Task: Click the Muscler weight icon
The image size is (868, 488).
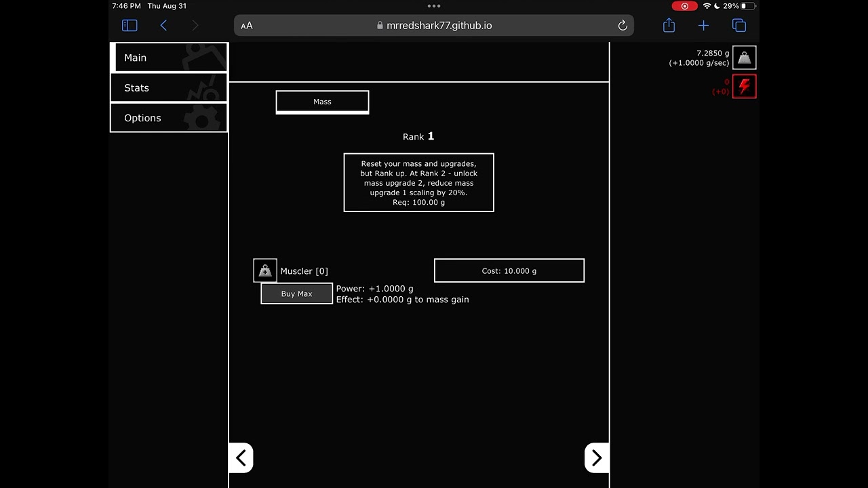Action: [265, 270]
